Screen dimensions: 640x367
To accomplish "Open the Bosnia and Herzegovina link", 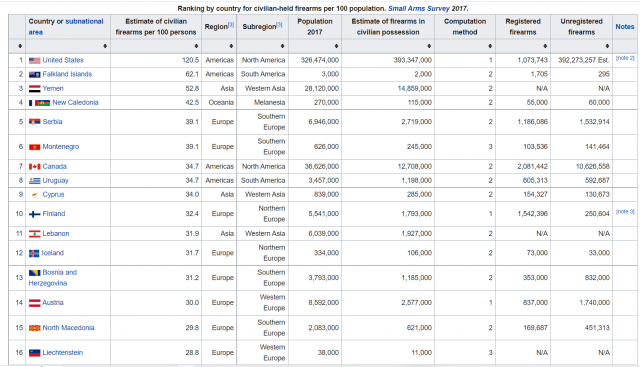I will [53, 278].
